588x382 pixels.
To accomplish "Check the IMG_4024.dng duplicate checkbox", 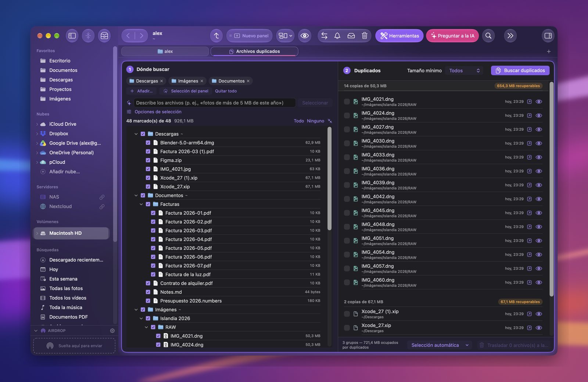I will [x=347, y=116].
